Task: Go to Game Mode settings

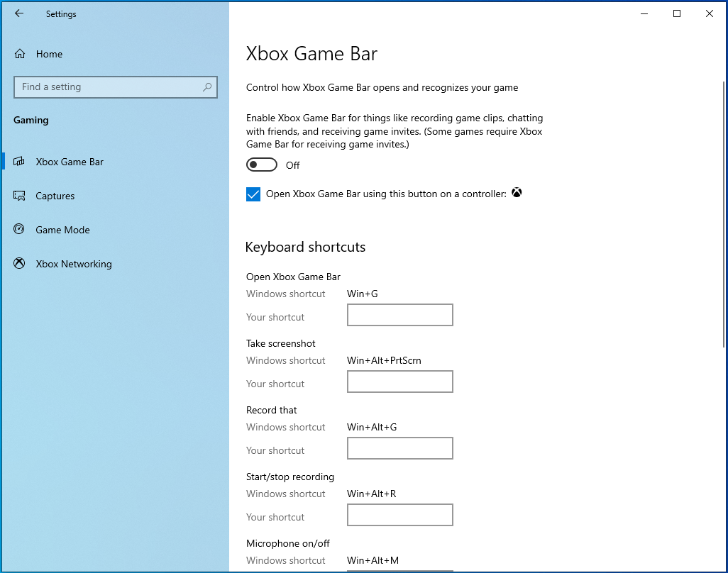Action: (x=62, y=230)
